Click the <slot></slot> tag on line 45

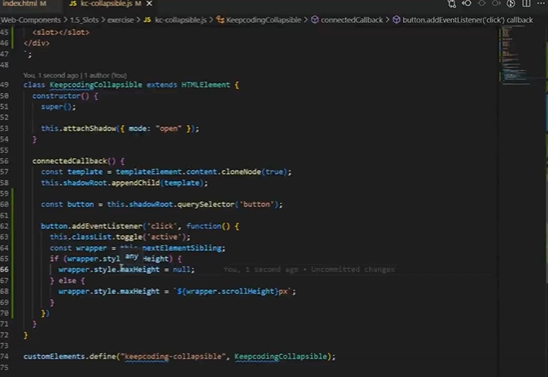click(x=61, y=32)
